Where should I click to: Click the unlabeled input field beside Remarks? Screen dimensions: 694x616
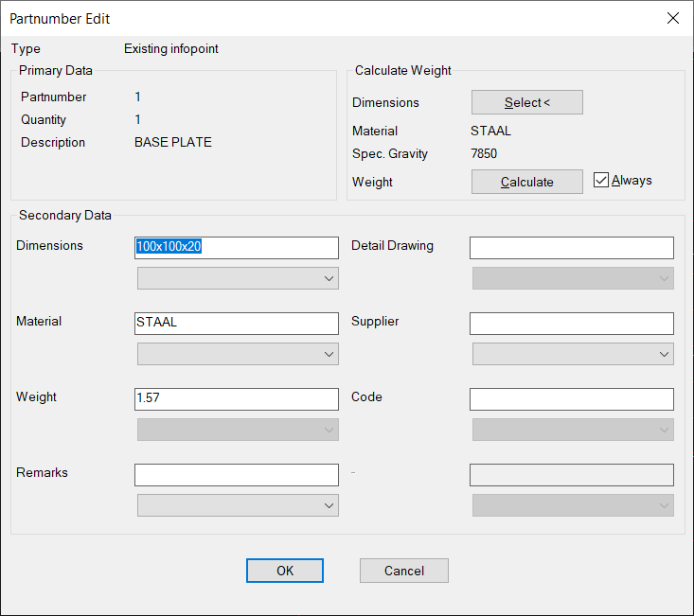pos(572,474)
